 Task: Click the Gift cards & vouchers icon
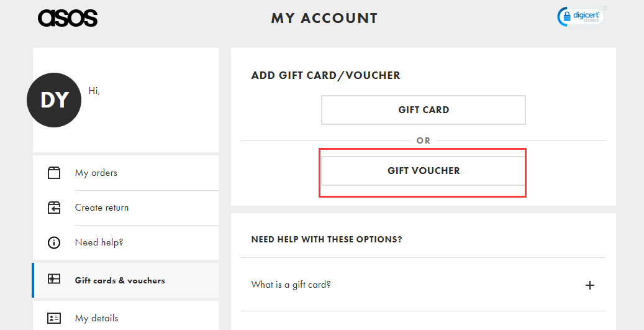[54, 280]
